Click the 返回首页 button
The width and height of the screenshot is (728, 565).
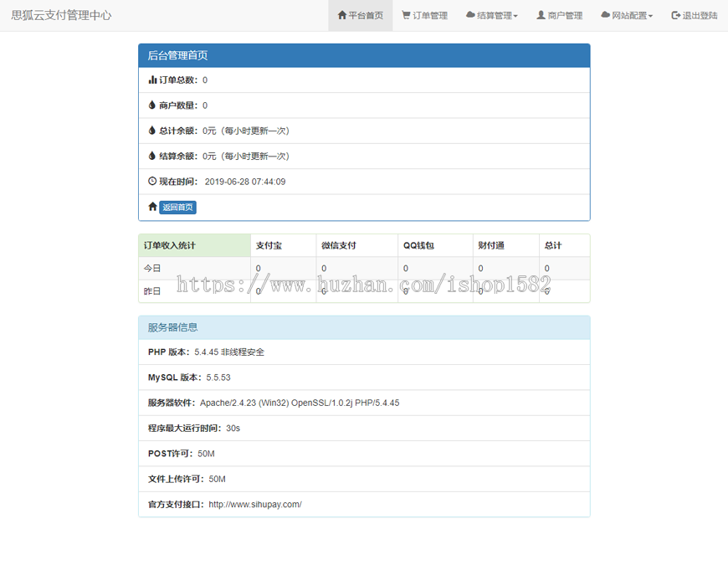click(x=177, y=207)
